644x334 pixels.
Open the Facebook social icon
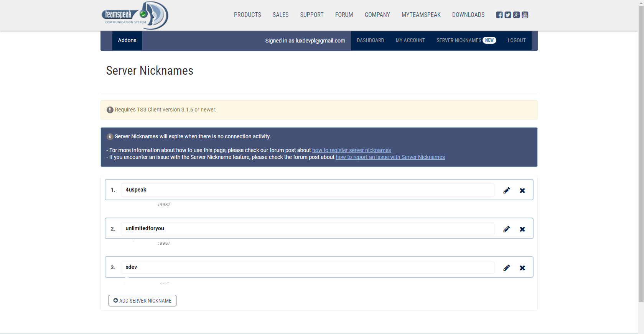point(499,15)
